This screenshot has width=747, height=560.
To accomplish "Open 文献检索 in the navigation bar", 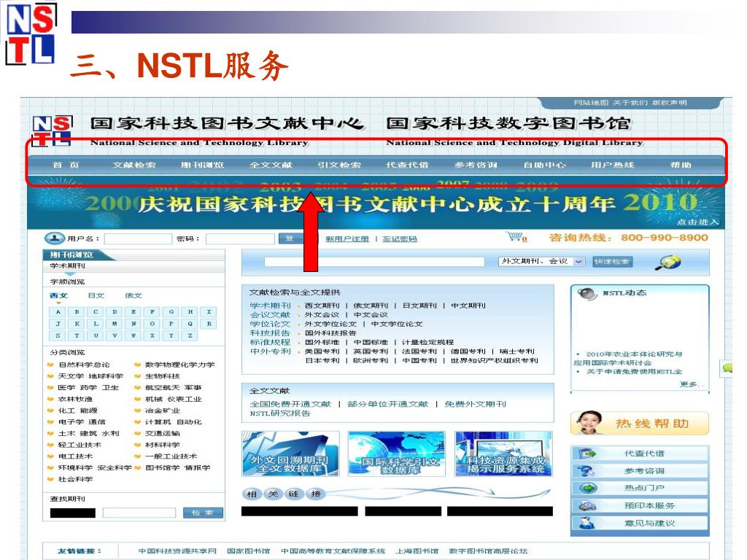I will pos(134,166).
